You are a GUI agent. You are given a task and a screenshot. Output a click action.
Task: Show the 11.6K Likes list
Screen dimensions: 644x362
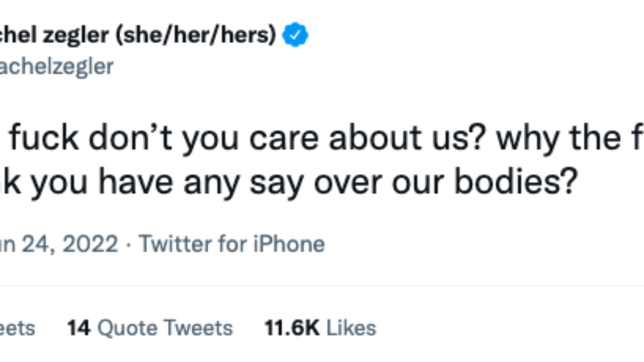click(320, 328)
